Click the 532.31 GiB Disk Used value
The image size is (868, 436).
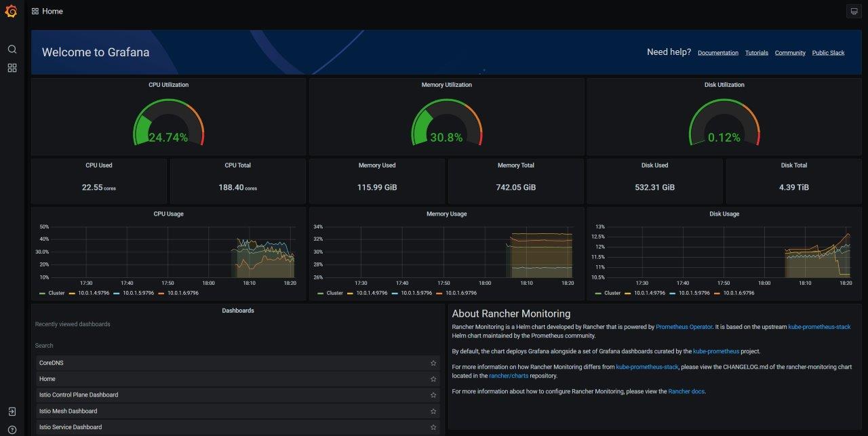(x=655, y=187)
